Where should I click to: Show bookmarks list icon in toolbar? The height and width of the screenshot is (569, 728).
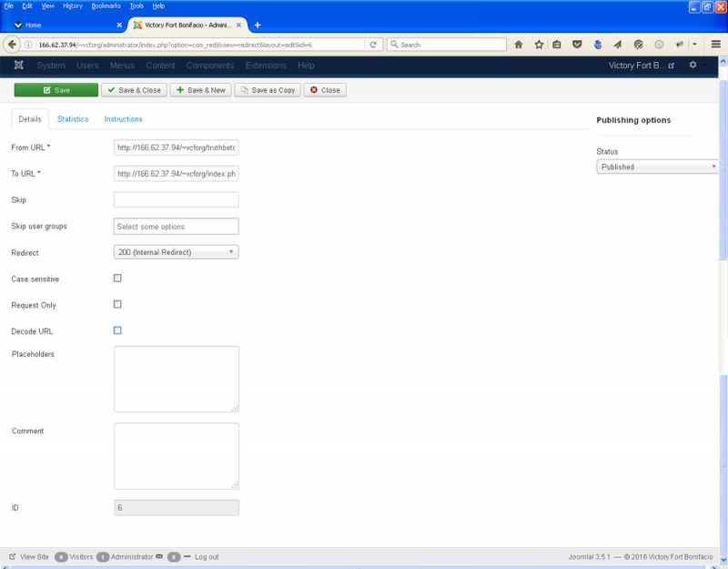pos(557,45)
